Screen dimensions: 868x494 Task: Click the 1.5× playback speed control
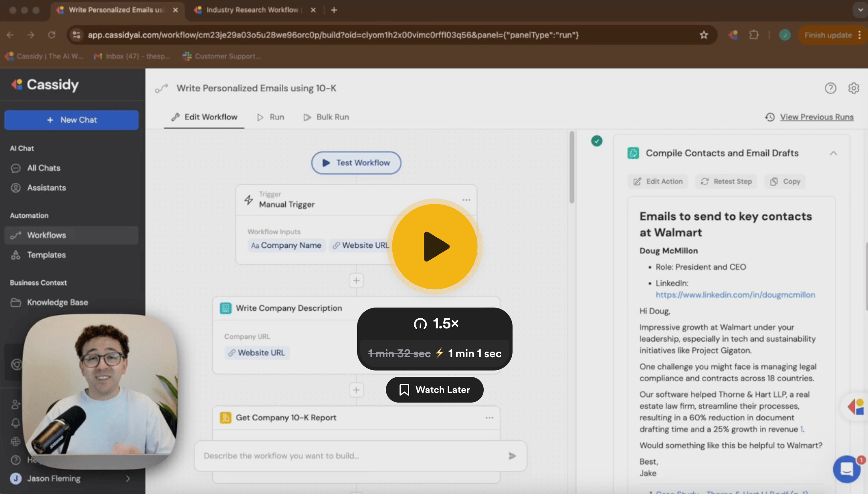436,323
